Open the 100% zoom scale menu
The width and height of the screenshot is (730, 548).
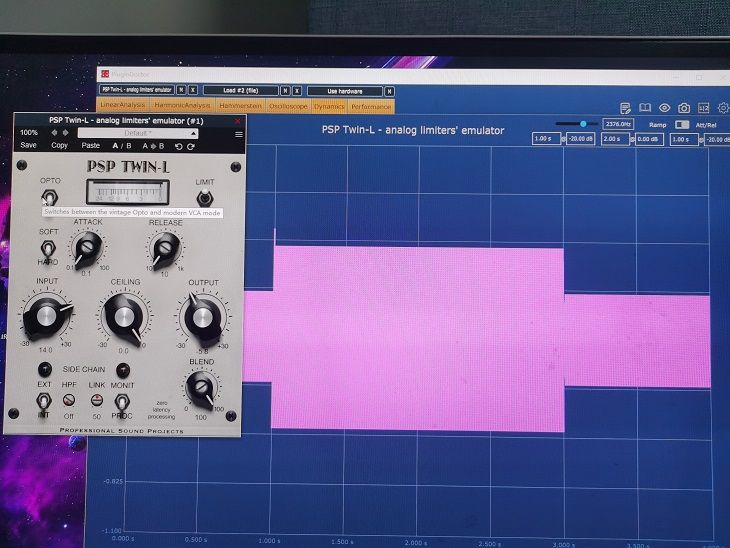pos(29,133)
